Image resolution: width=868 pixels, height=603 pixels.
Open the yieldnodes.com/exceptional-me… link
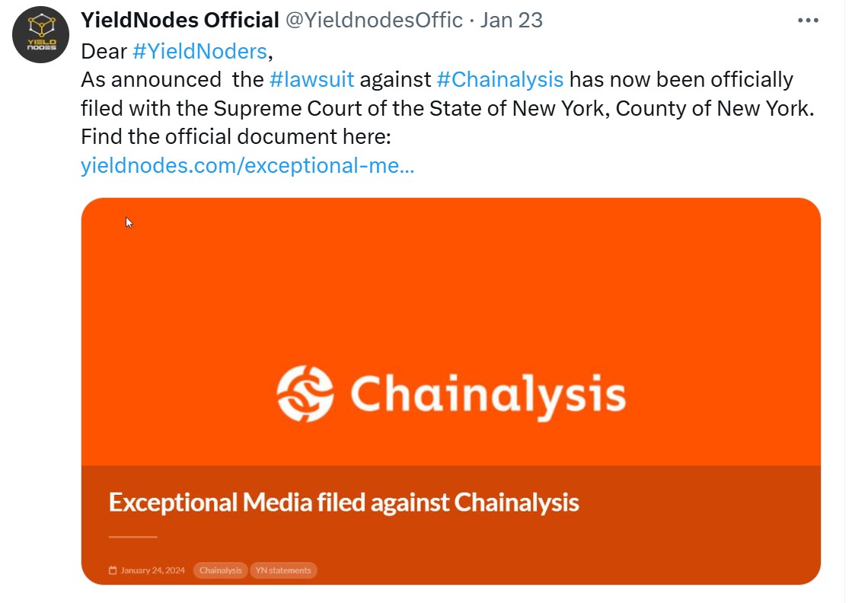click(247, 165)
